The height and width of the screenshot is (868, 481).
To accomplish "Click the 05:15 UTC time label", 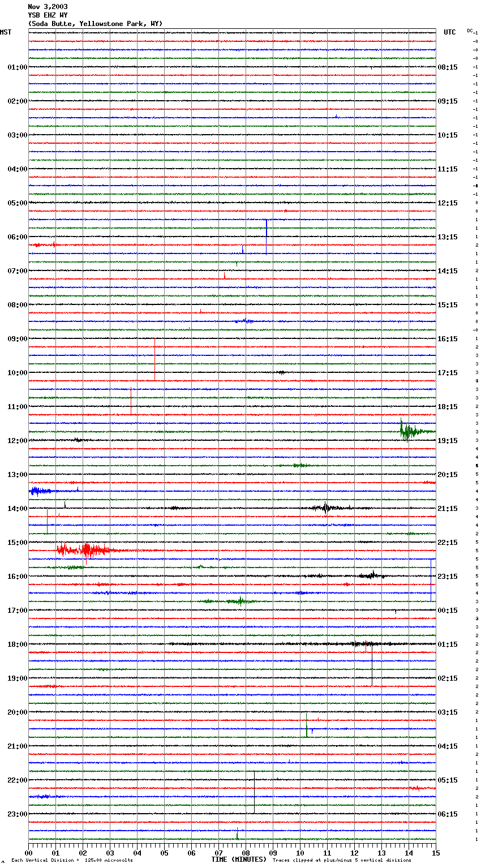I will 448,780.
